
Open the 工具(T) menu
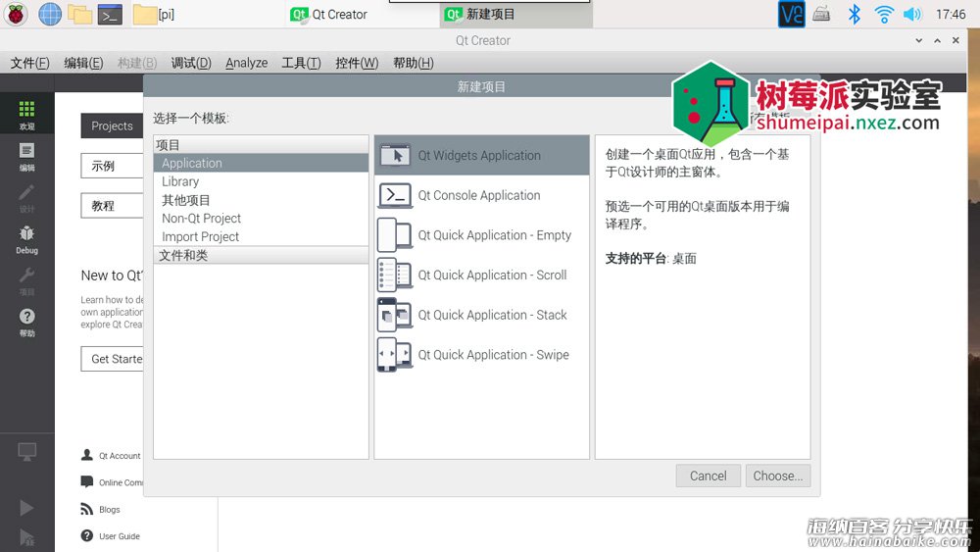(301, 63)
